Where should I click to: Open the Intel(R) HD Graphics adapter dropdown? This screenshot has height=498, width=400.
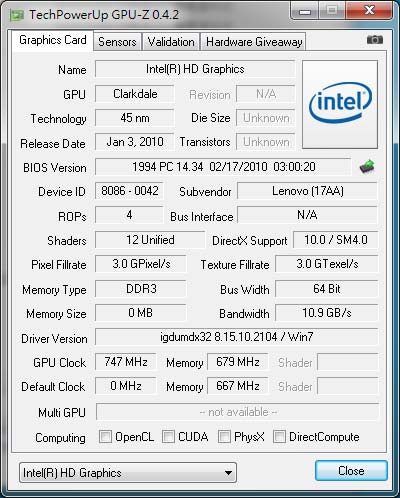click(x=128, y=473)
